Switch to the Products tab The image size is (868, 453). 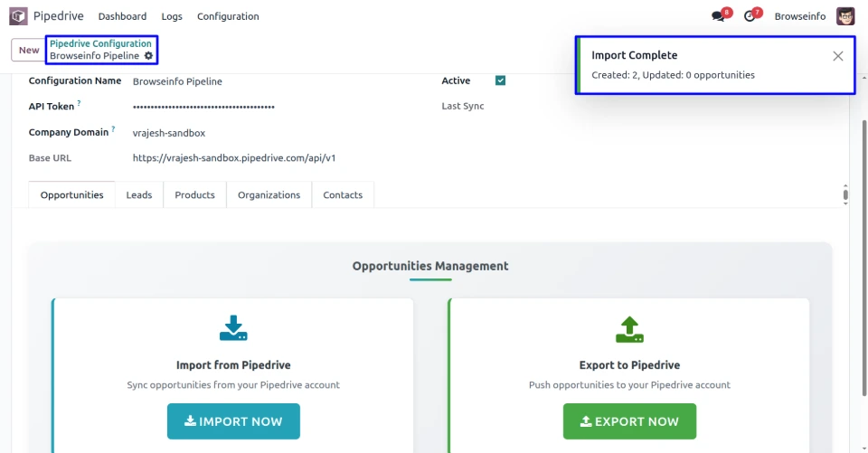click(x=194, y=194)
